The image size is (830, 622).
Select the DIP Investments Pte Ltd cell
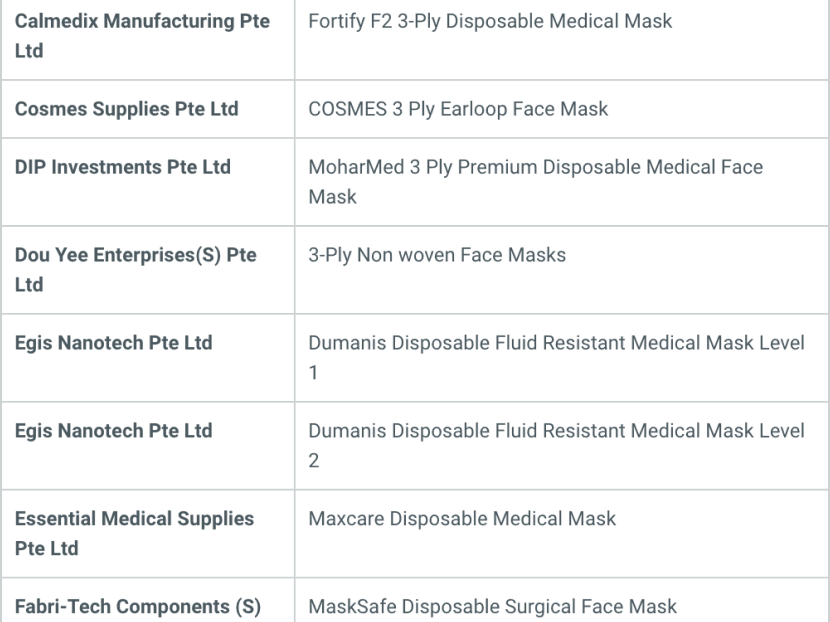(148, 182)
